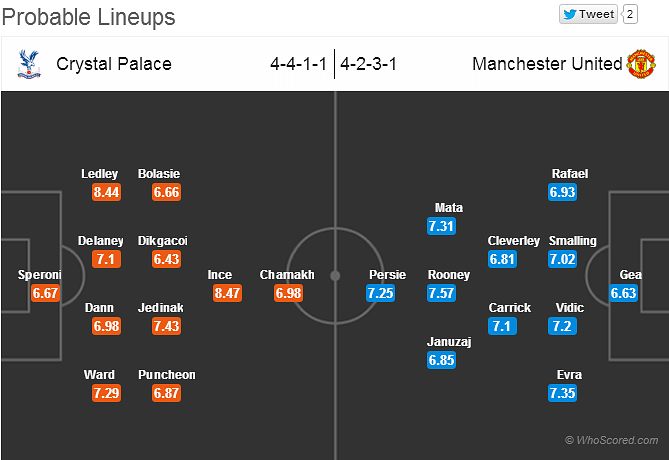Click the Jedinak player name
Viewport: 669px width, 460px height.
[x=160, y=308]
